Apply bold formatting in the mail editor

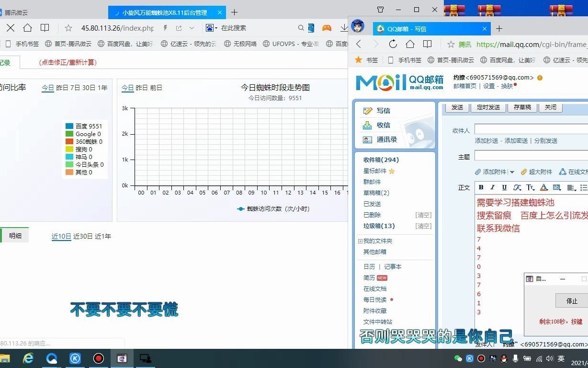click(x=481, y=187)
